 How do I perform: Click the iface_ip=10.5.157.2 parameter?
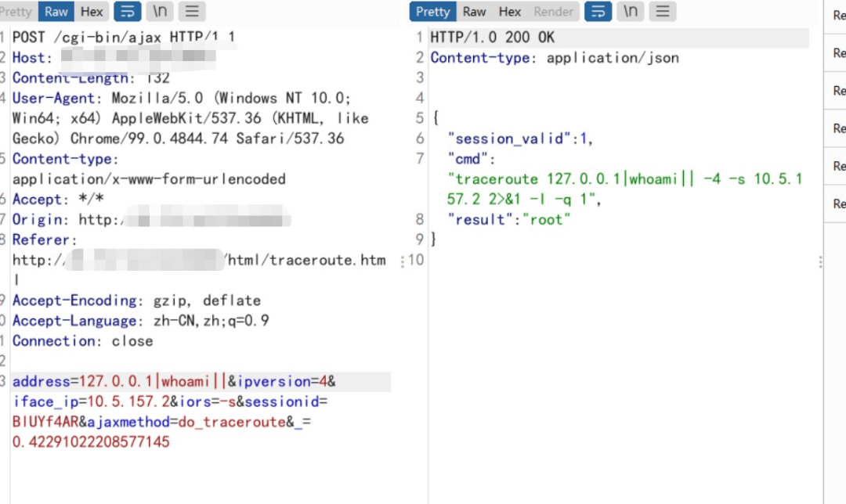91,401
